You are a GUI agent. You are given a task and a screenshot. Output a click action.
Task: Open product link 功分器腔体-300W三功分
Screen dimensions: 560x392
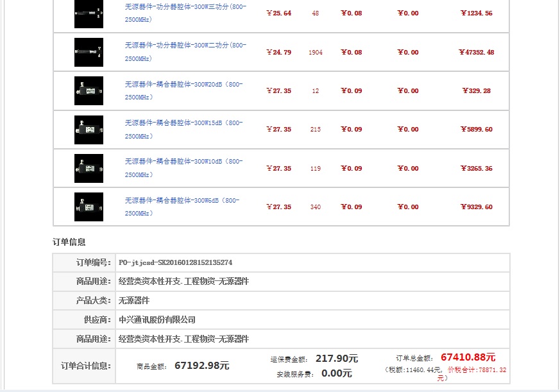click(x=185, y=13)
